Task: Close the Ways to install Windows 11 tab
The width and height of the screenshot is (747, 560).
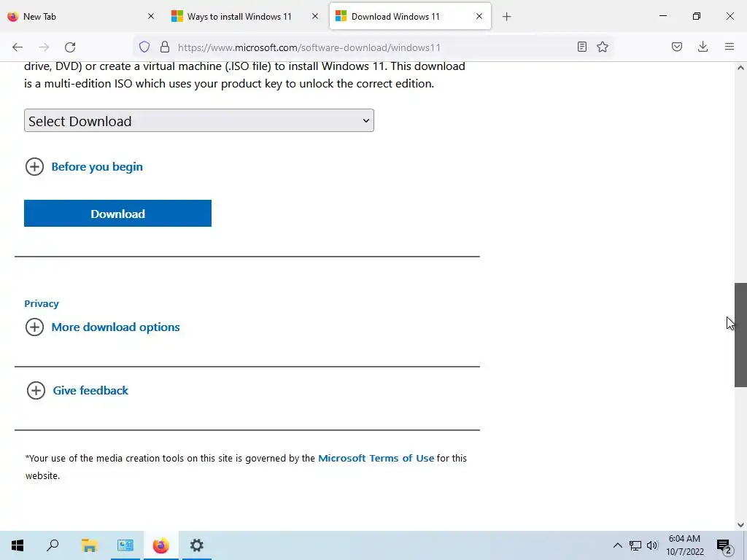Action: [315, 16]
